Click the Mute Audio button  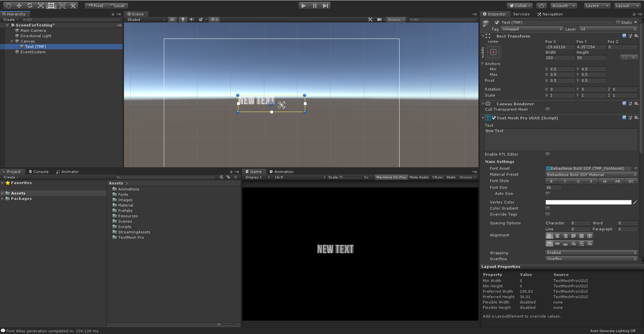click(419, 177)
